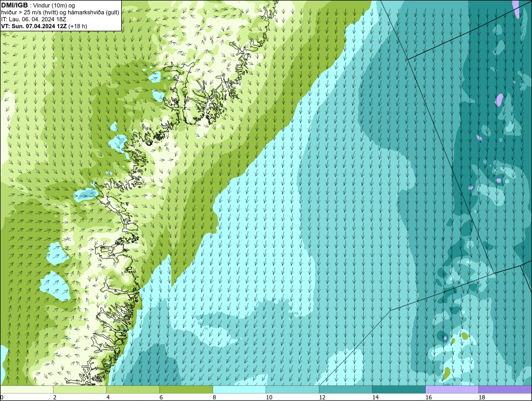Click the DMI/IGB title text
The width and height of the screenshot is (532, 401).
click(x=14, y=5)
